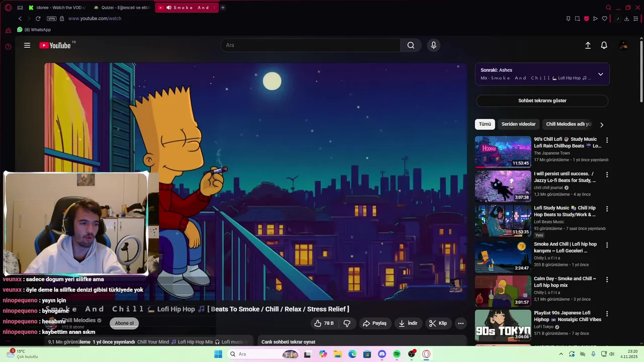Open more video actions three-dot button
This screenshot has height=362, width=644.
coord(460,323)
